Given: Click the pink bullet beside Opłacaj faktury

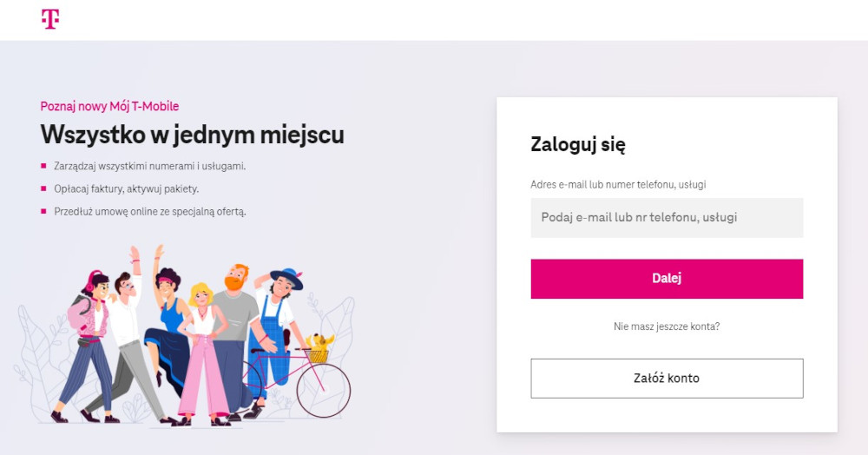Looking at the screenshot, I should click(x=43, y=188).
